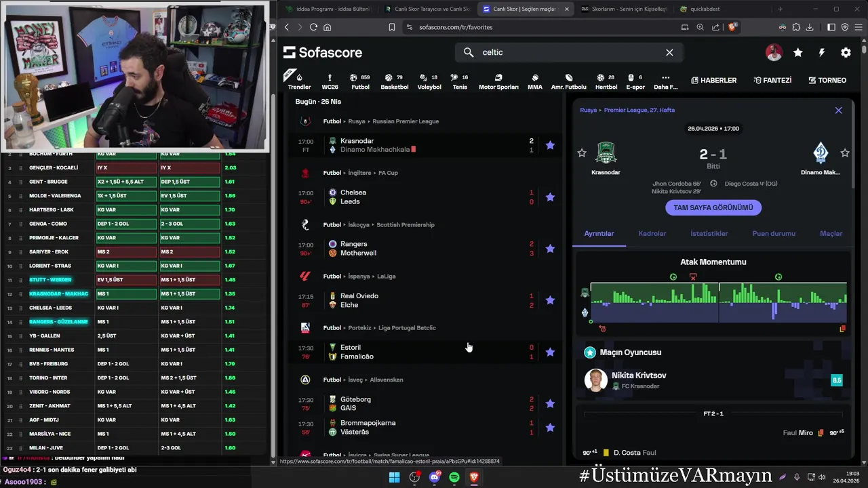Screen dimensions: 868x488
Task: Open the TORNEO link
Action: [x=827, y=80]
